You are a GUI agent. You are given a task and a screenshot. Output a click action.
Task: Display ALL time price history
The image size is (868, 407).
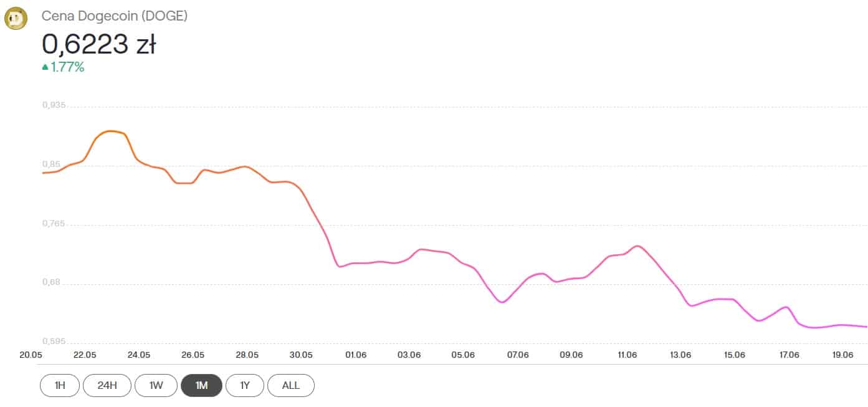(x=291, y=385)
